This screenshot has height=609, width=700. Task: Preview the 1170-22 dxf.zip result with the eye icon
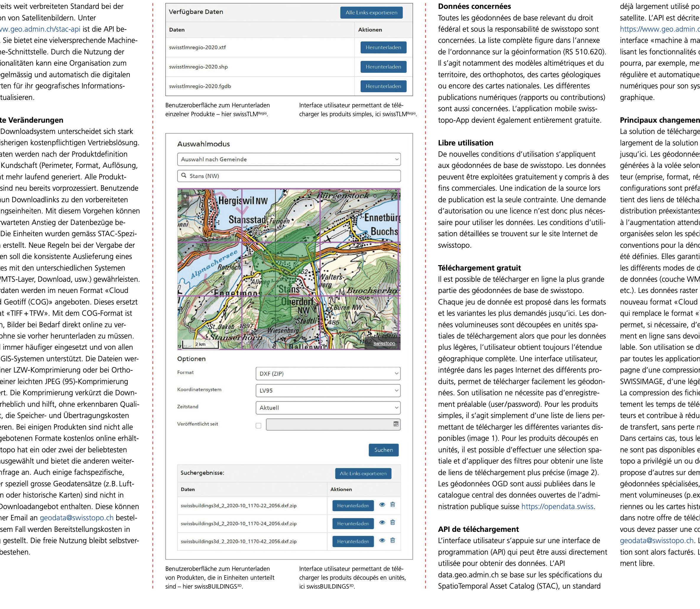tap(382, 505)
